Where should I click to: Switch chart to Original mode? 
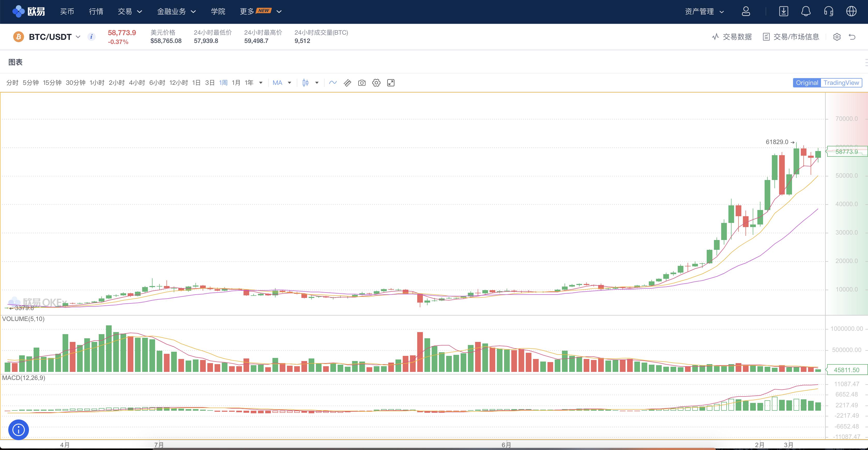[x=807, y=83]
